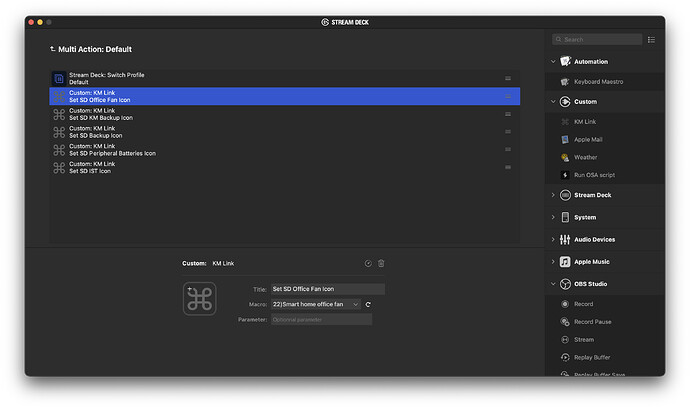Click the back arrow beside Multi Action: Default

pyautogui.click(x=52, y=49)
